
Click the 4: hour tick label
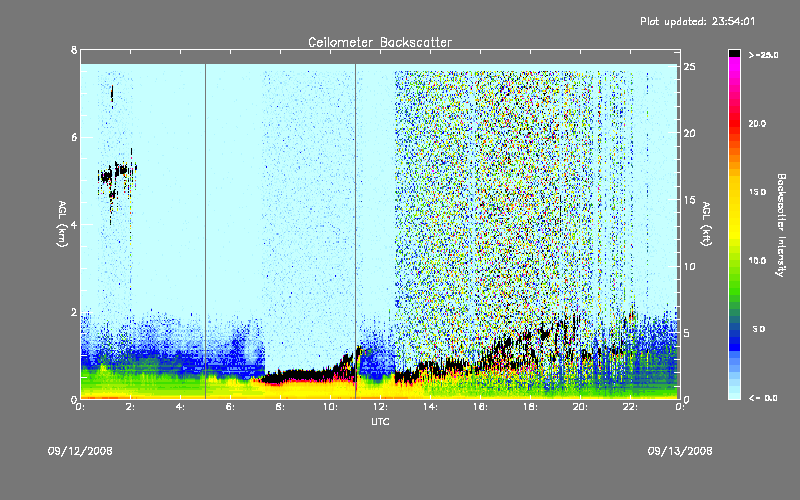tap(181, 407)
